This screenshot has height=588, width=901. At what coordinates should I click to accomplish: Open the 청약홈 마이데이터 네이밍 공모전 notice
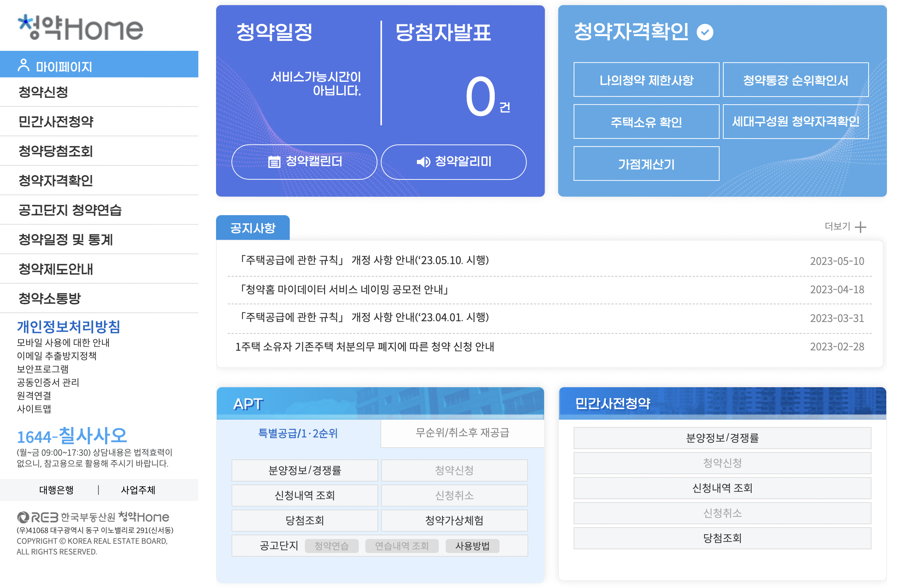[344, 290]
